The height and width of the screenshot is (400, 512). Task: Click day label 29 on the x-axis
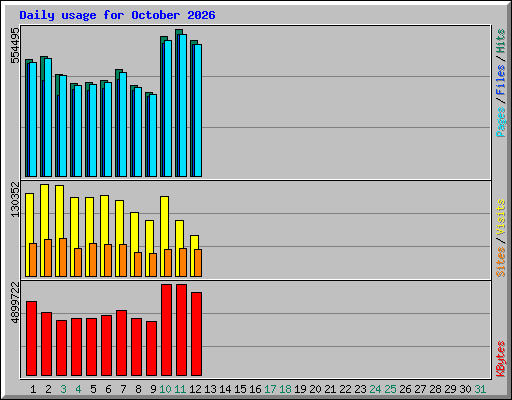(450, 389)
